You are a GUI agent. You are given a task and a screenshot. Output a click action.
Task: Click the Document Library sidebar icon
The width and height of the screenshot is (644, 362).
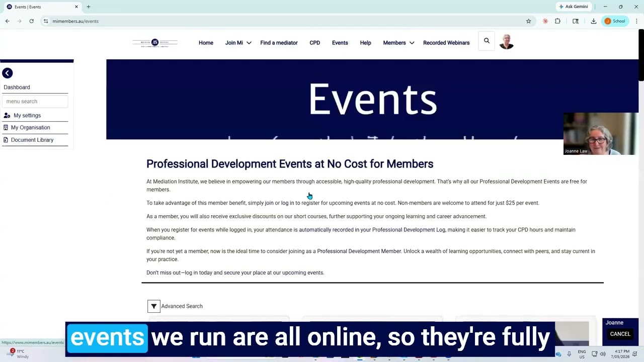(6, 140)
